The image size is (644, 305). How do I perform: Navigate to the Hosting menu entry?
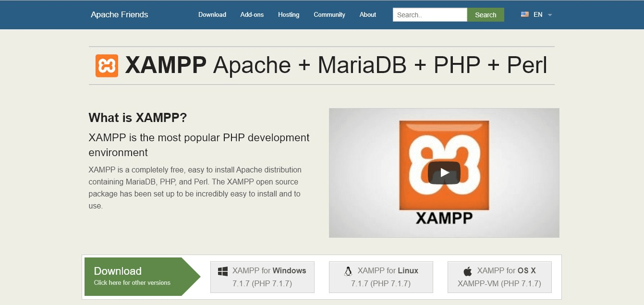pos(288,14)
